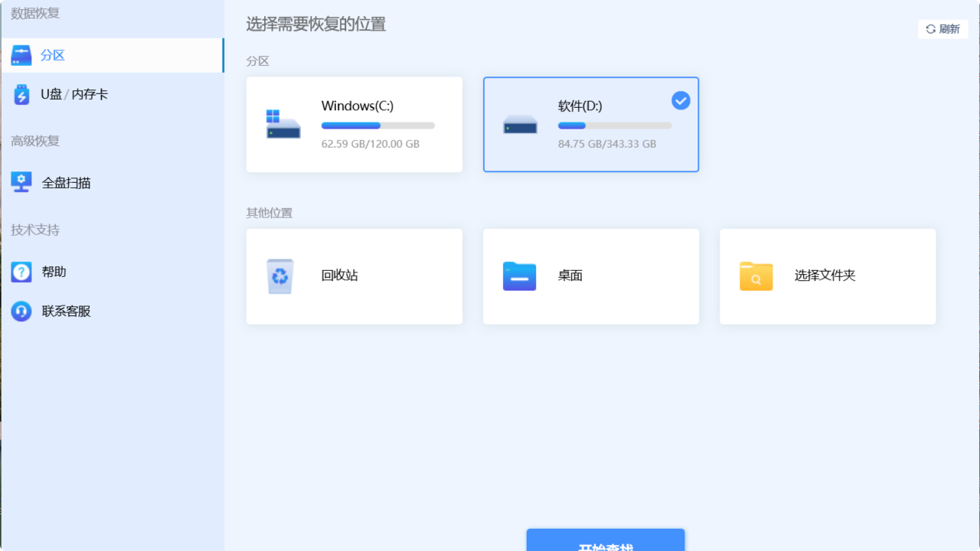
Task: Click the question-mark 帮助 icon
Action: click(21, 271)
